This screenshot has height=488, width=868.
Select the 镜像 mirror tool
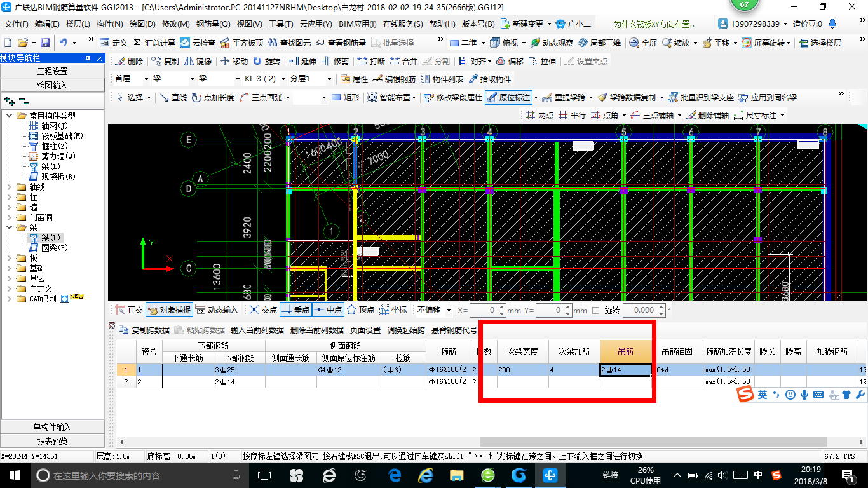click(198, 62)
